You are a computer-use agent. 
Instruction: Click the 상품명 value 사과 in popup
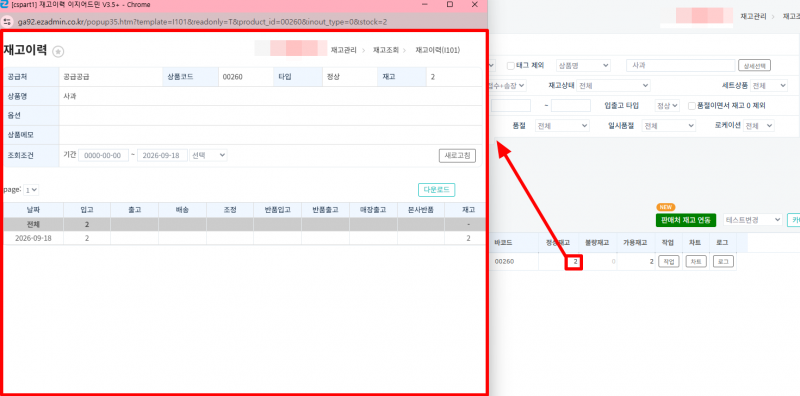click(70, 96)
